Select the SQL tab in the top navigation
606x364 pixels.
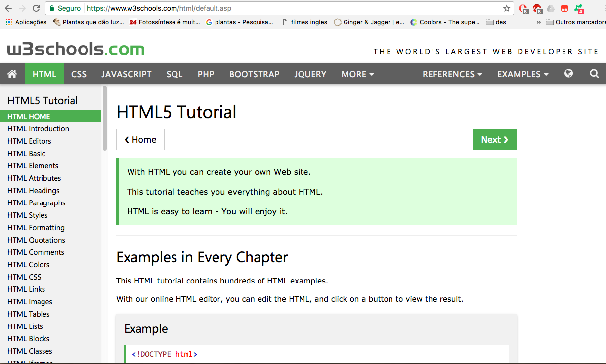(174, 74)
